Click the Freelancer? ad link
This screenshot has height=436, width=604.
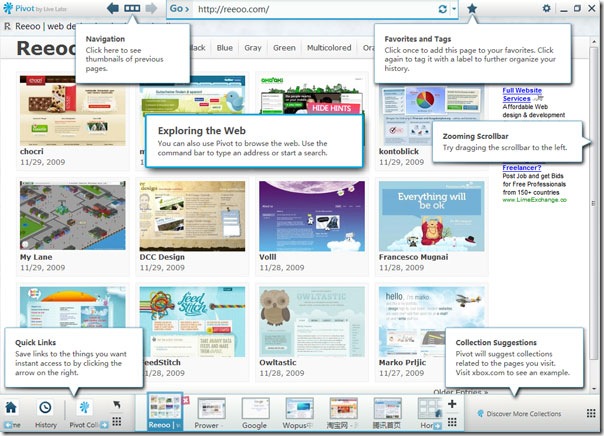(x=522, y=168)
